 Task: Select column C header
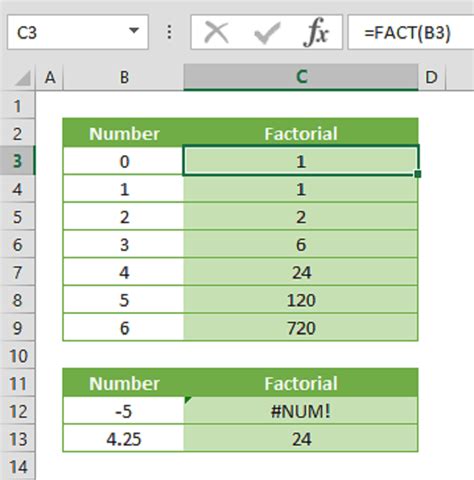pos(301,77)
